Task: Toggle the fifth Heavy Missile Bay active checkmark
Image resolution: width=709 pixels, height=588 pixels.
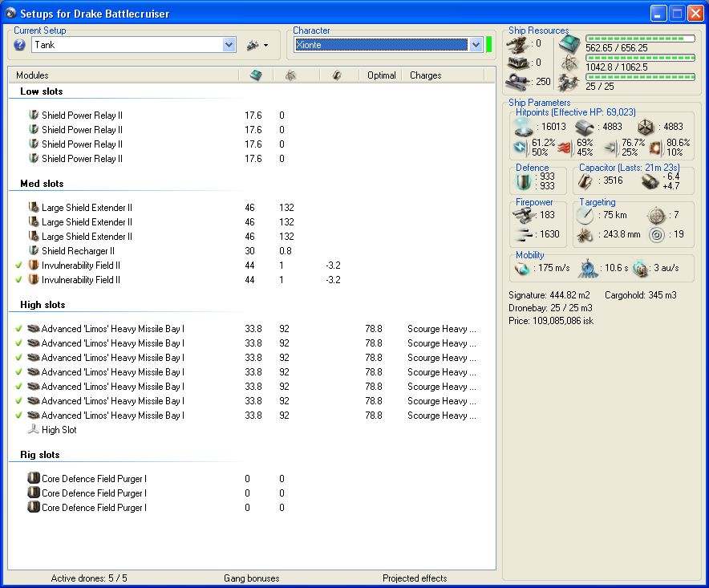Action: click(x=18, y=387)
